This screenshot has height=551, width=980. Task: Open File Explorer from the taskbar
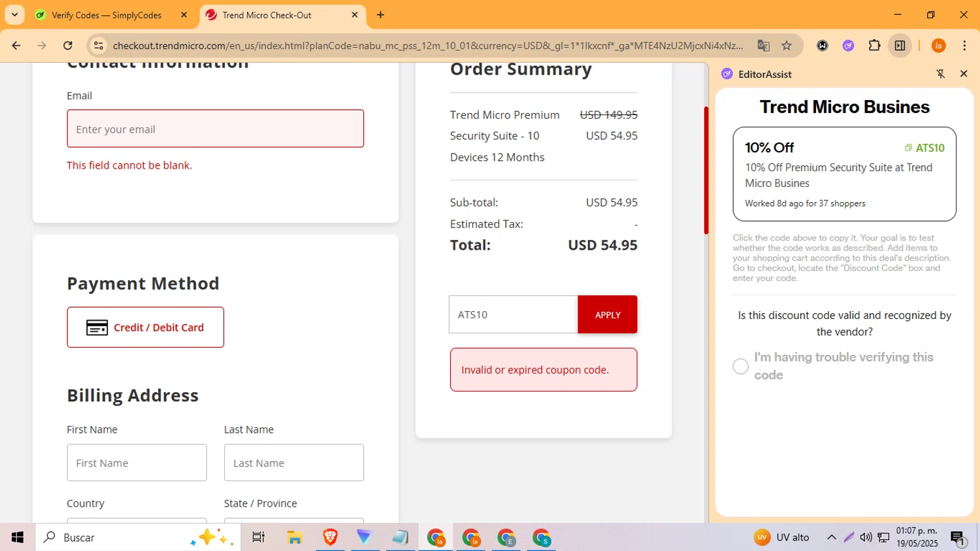pyautogui.click(x=295, y=537)
